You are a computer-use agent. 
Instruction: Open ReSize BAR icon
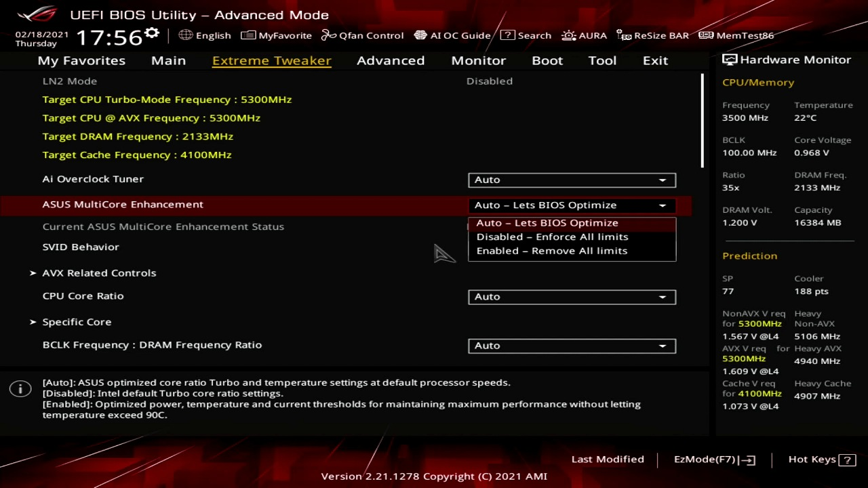tap(624, 35)
